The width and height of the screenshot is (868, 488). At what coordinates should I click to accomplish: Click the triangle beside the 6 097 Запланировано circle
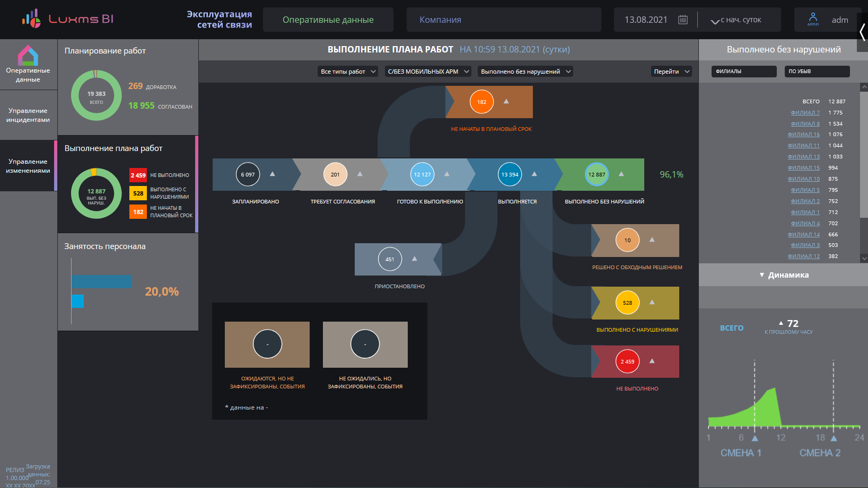(x=273, y=174)
